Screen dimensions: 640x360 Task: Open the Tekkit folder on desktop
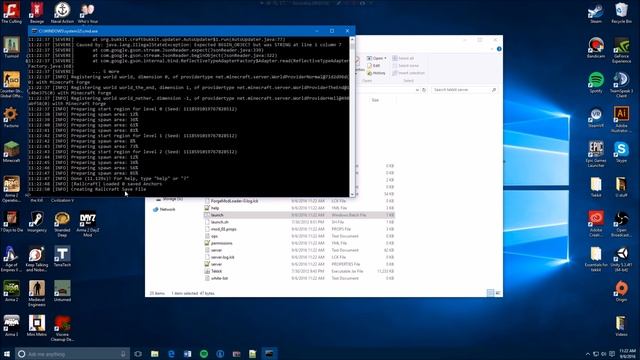tap(596, 187)
